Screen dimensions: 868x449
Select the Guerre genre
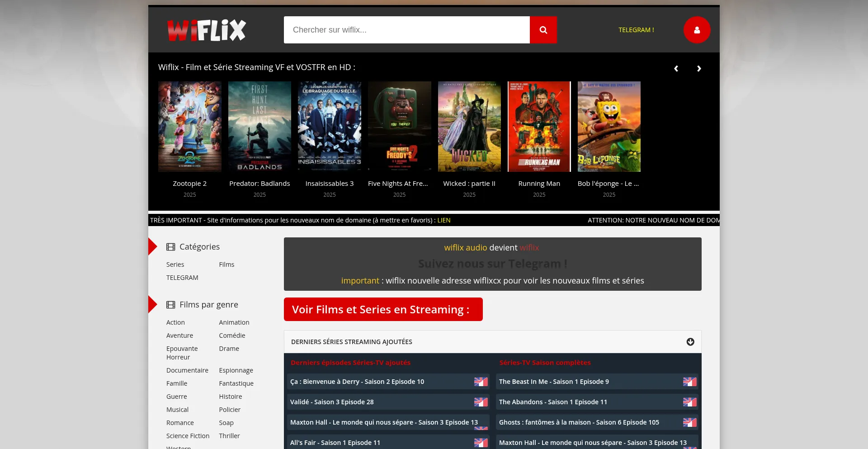[177, 397]
